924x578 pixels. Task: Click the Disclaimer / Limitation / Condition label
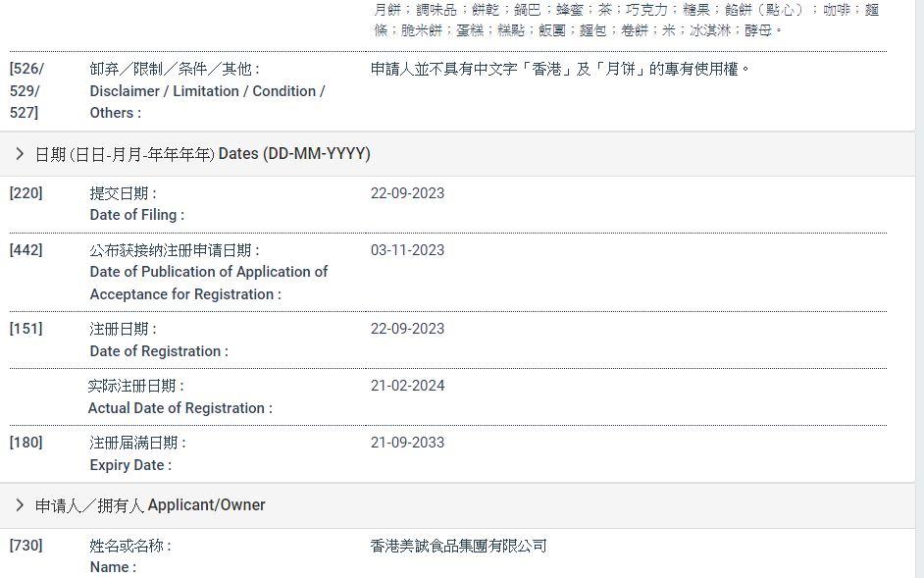pos(207,90)
